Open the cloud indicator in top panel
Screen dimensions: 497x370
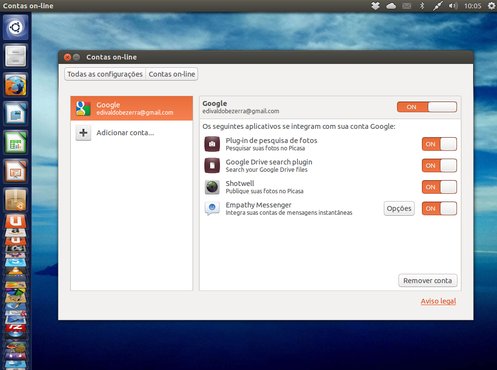[x=391, y=6]
